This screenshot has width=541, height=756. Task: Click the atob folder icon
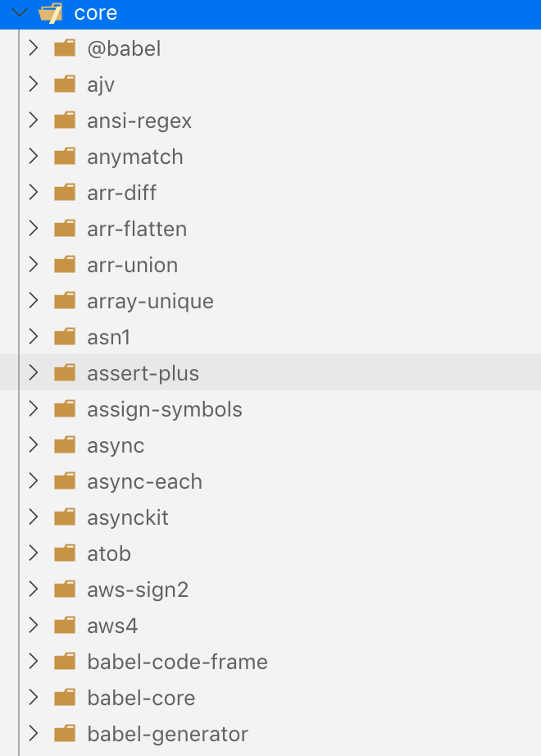[65, 553]
